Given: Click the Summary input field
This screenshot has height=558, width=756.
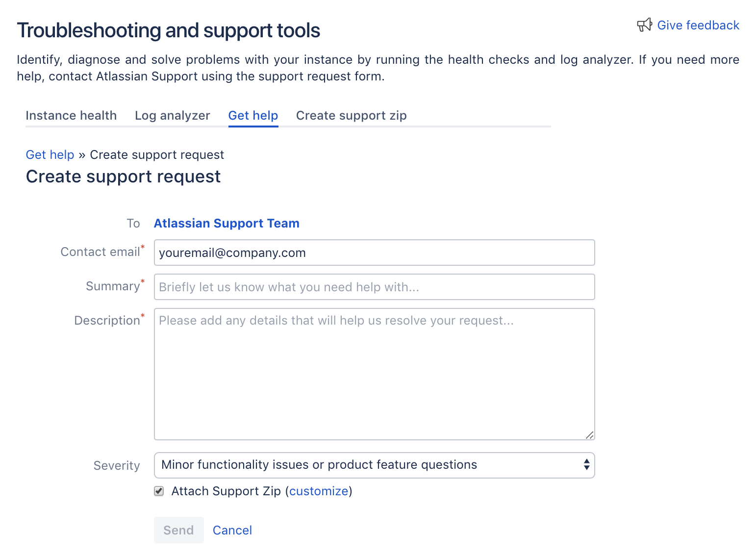Looking at the screenshot, I should [374, 287].
